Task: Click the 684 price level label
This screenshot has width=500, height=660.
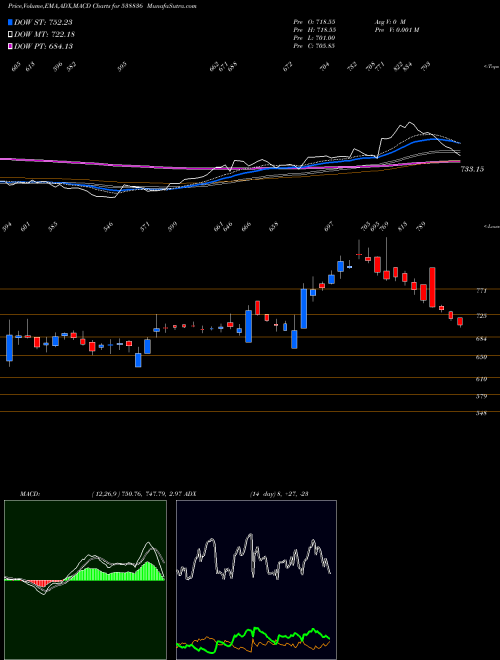Action: 481,338
